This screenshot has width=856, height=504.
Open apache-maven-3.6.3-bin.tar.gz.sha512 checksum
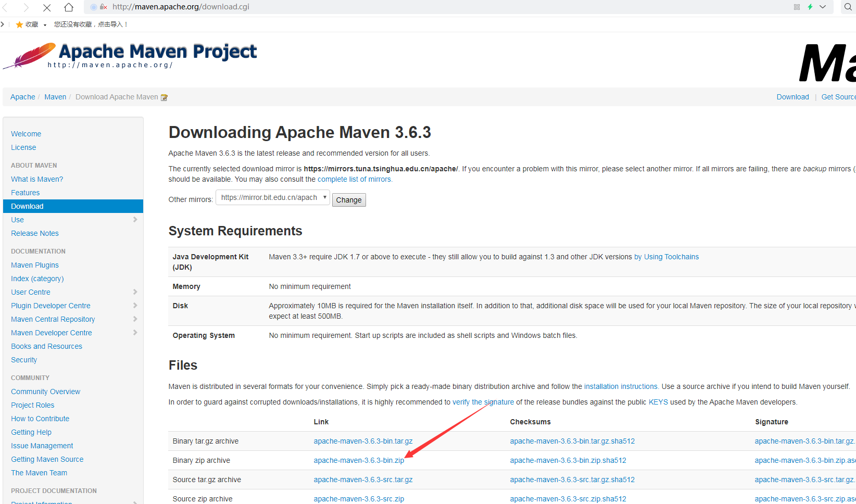point(572,441)
